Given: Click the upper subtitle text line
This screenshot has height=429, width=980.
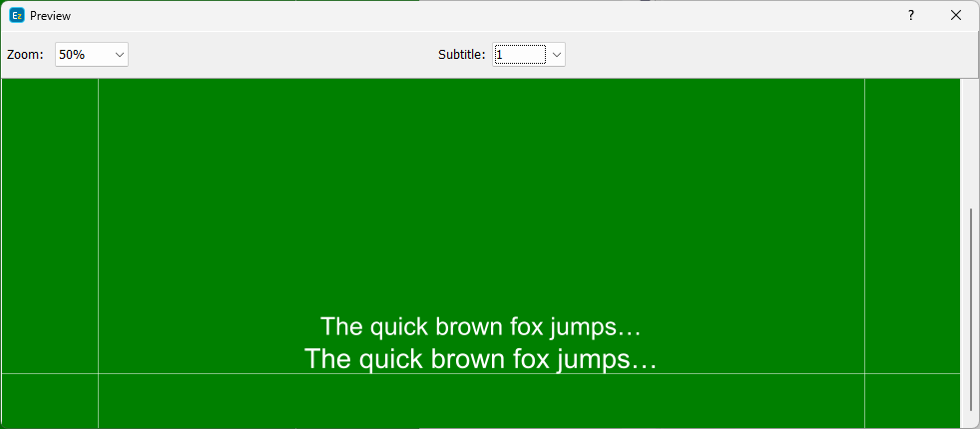Looking at the screenshot, I should pos(480,326).
